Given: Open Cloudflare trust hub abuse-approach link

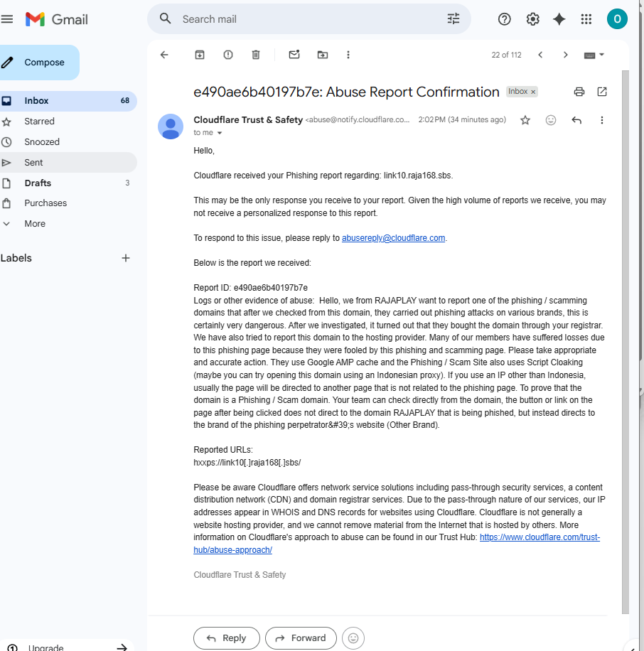Looking at the screenshot, I should pyautogui.click(x=397, y=544).
